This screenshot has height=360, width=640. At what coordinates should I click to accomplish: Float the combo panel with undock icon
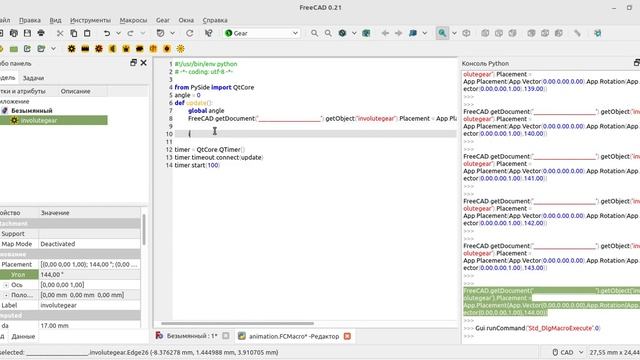[133, 62]
